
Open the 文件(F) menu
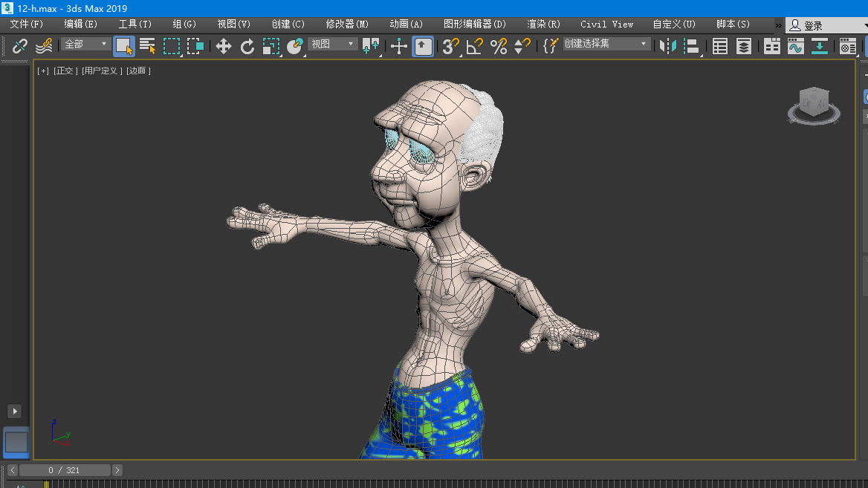(x=26, y=25)
